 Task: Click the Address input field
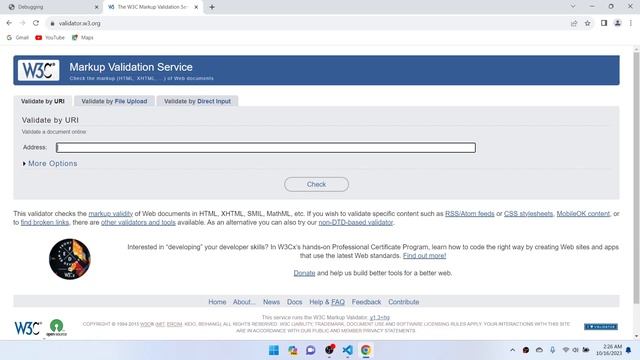click(266, 147)
